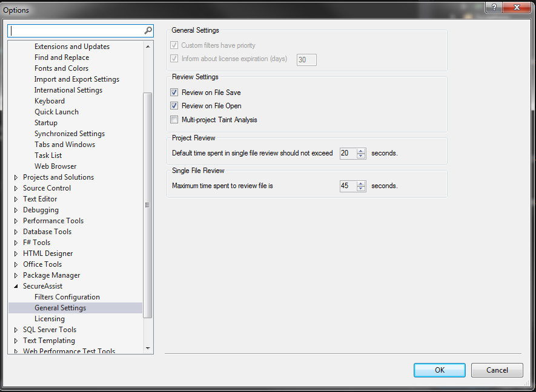Toggle Review on File Open checkbox
This screenshot has width=536, height=392.
click(x=174, y=106)
